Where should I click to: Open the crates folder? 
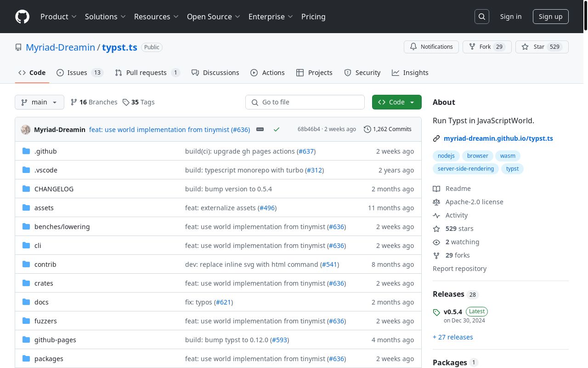pyautogui.click(x=44, y=283)
